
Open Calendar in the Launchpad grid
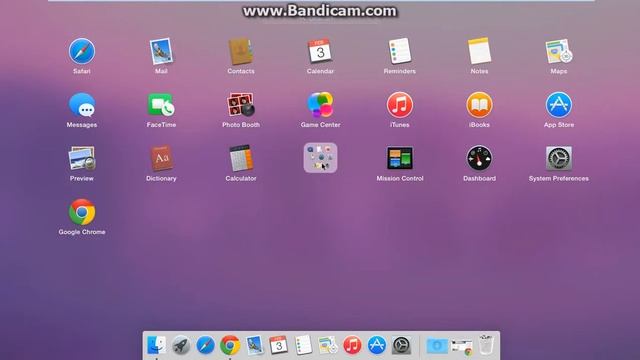pyautogui.click(x=320, y=51)
